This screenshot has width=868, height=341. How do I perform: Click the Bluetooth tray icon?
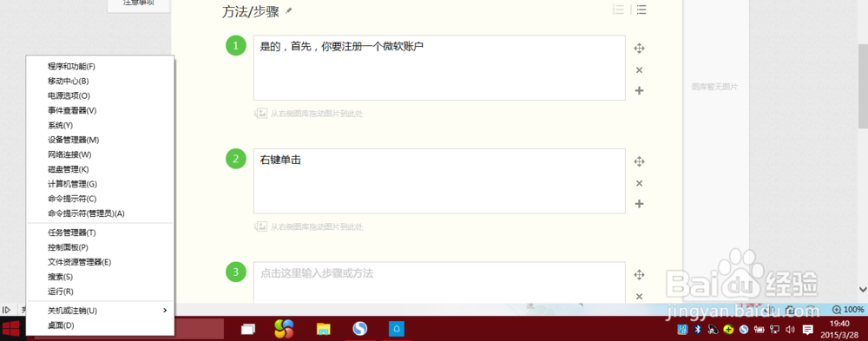[x=698, y=330]
